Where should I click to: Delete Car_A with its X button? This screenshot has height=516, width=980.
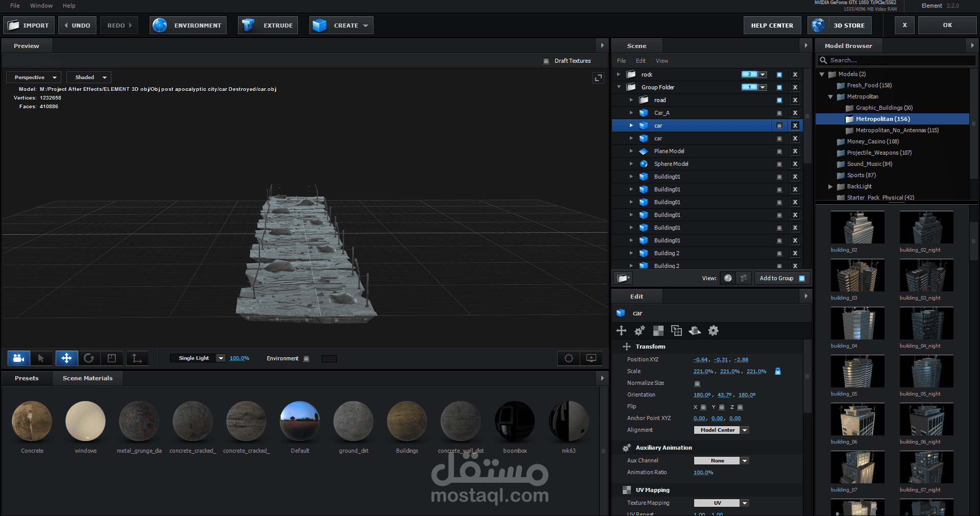(x=795, y=113)
